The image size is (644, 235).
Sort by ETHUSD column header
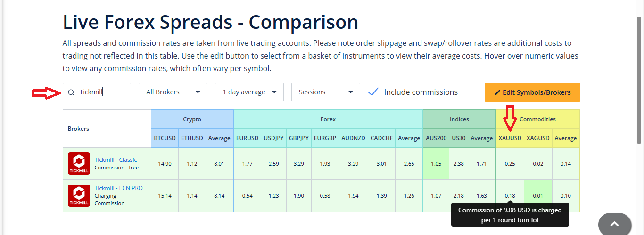tap(192, 138)
